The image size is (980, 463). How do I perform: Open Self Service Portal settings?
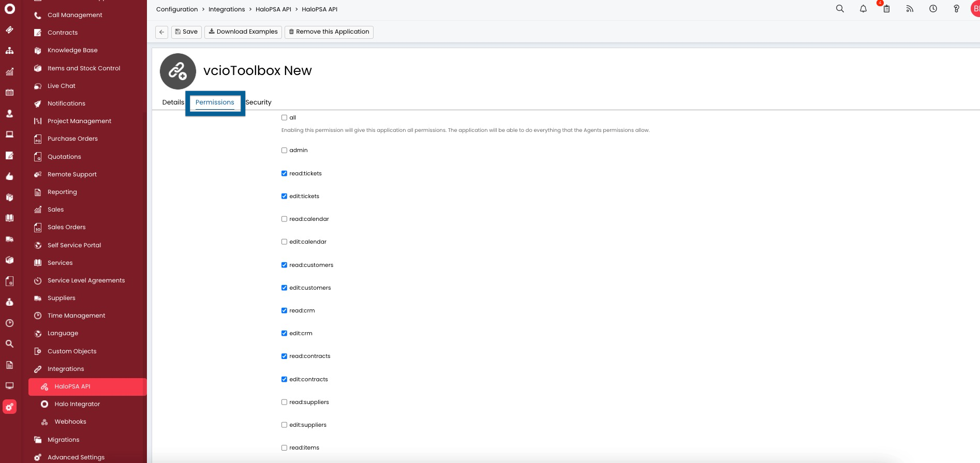coord(74,245)
